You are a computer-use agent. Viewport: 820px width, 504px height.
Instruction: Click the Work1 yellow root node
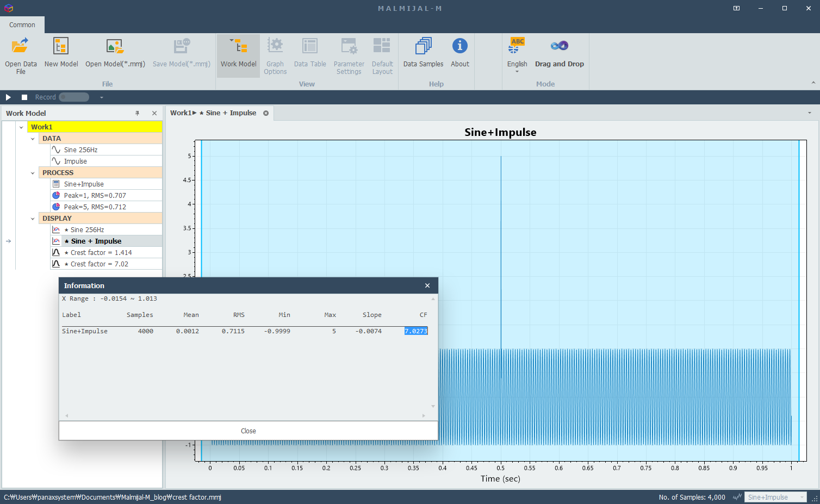pos(95,127)
